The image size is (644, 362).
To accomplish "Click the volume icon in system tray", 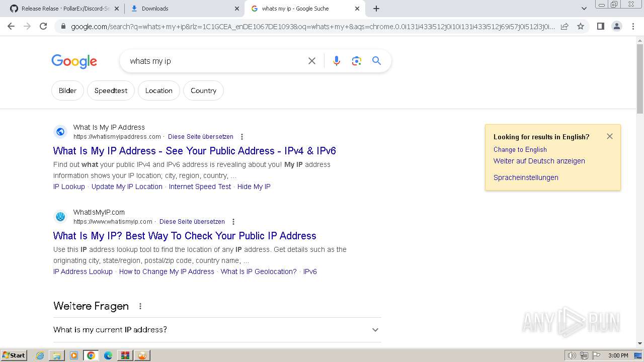I will [x=572, y=355].
